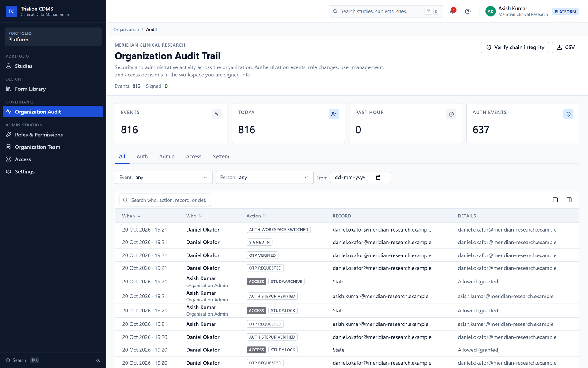Screen dimensions: 588x368
Task: Open Settings in the sidebar
Action: 53,171
